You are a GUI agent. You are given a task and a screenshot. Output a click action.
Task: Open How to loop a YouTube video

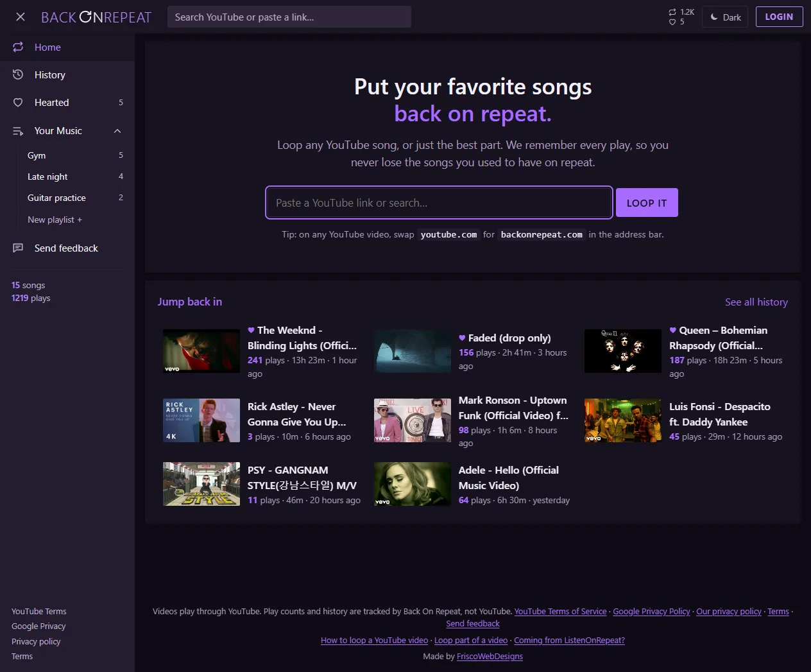pos(374,640)
